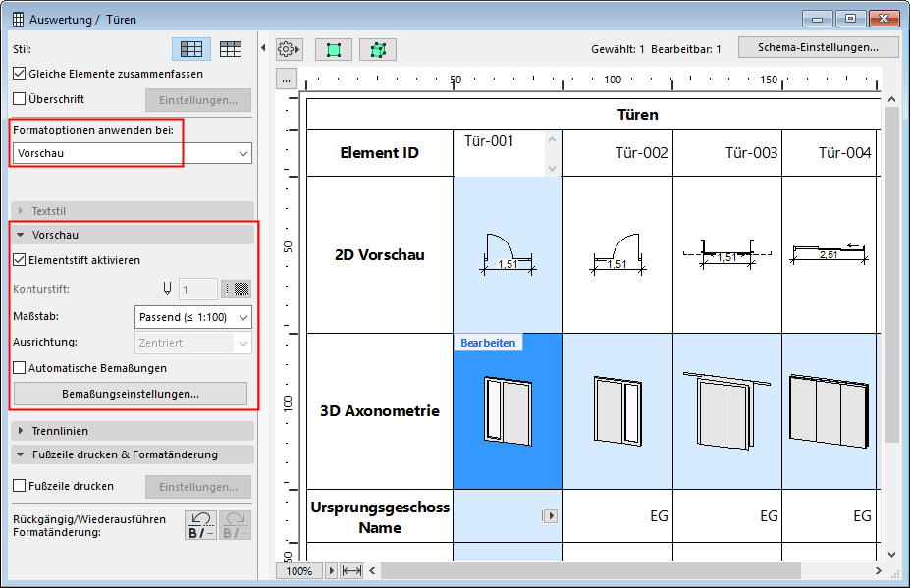Select the first table style icon
This screenshot has height=588, width=910.
click(191, 49)
